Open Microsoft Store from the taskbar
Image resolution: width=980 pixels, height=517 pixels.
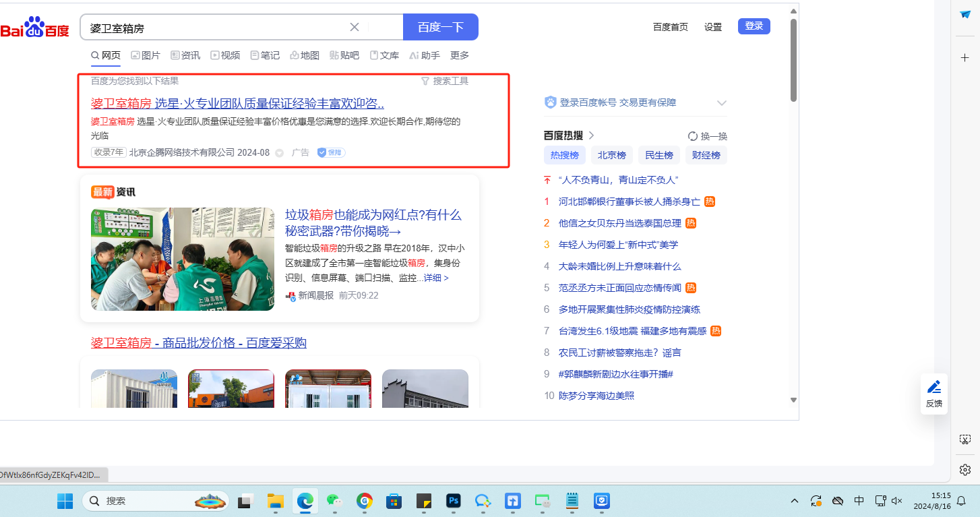tap(394, 501)
